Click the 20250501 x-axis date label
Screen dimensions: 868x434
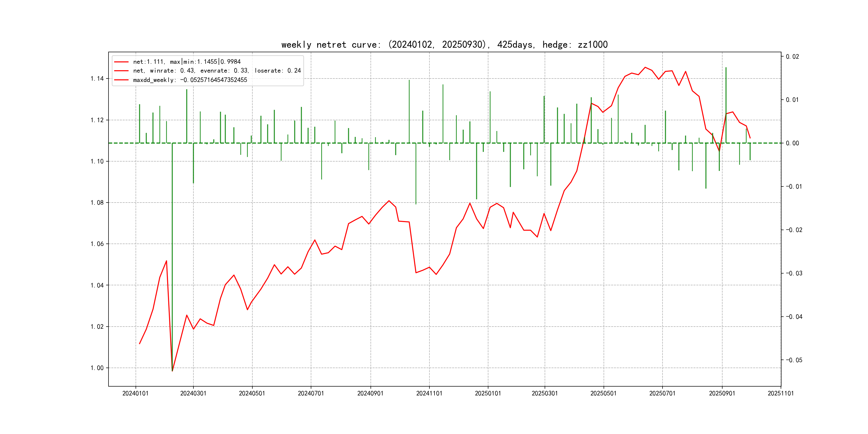coord(603,393)
